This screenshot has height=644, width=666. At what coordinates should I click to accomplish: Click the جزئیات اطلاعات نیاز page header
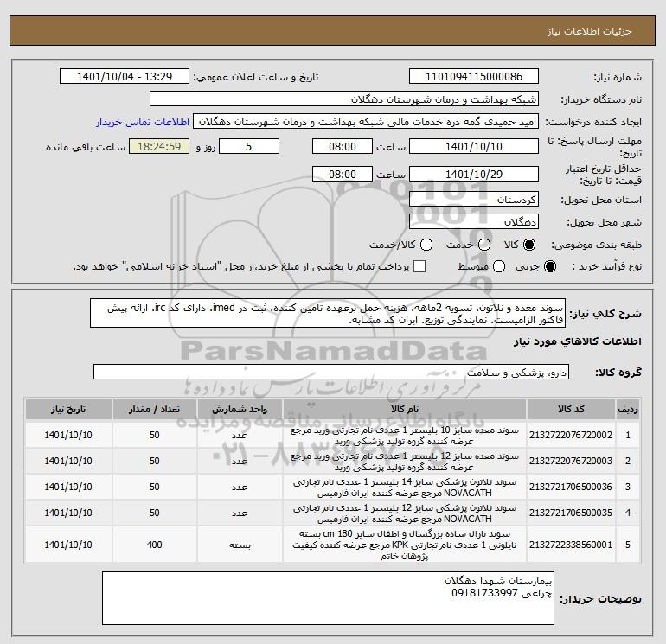(590, 32)
